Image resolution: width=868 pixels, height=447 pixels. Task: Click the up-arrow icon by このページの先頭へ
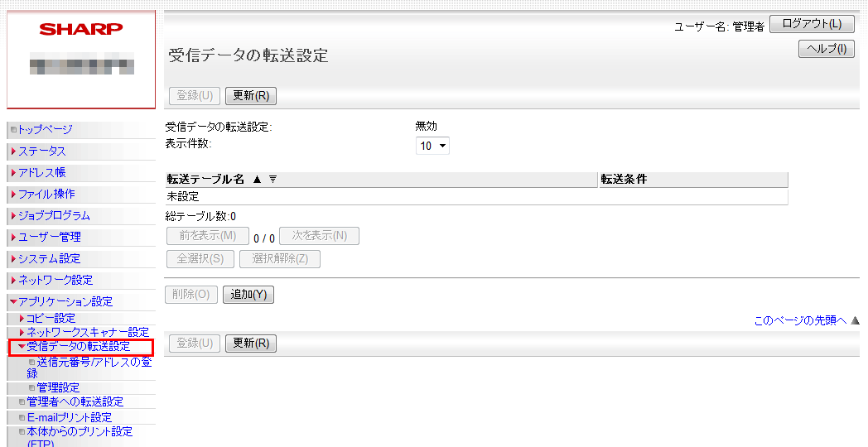(856, 320)
